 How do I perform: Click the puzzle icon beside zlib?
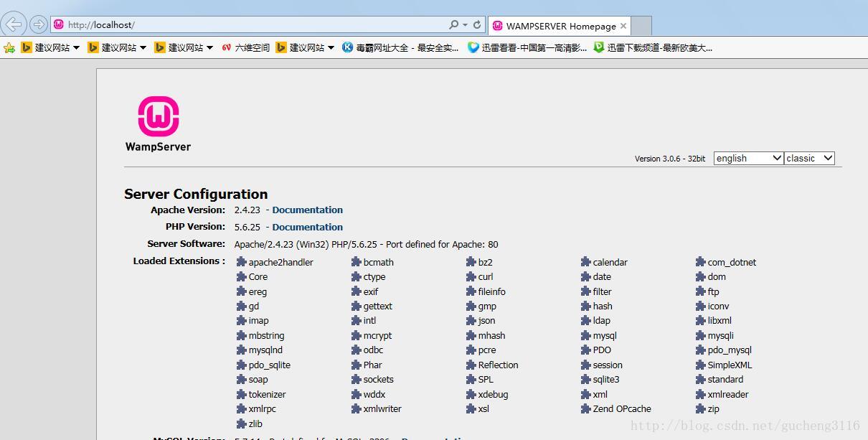[242, 423]
